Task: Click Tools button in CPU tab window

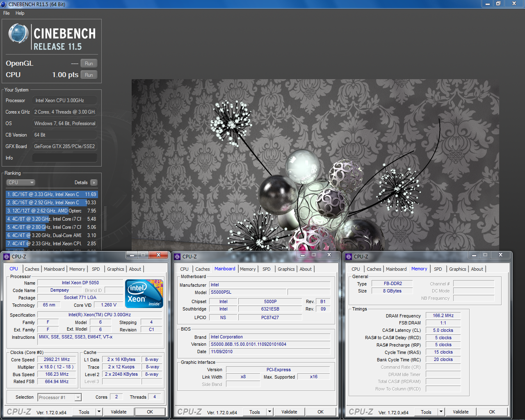Action: coord(84,412)
